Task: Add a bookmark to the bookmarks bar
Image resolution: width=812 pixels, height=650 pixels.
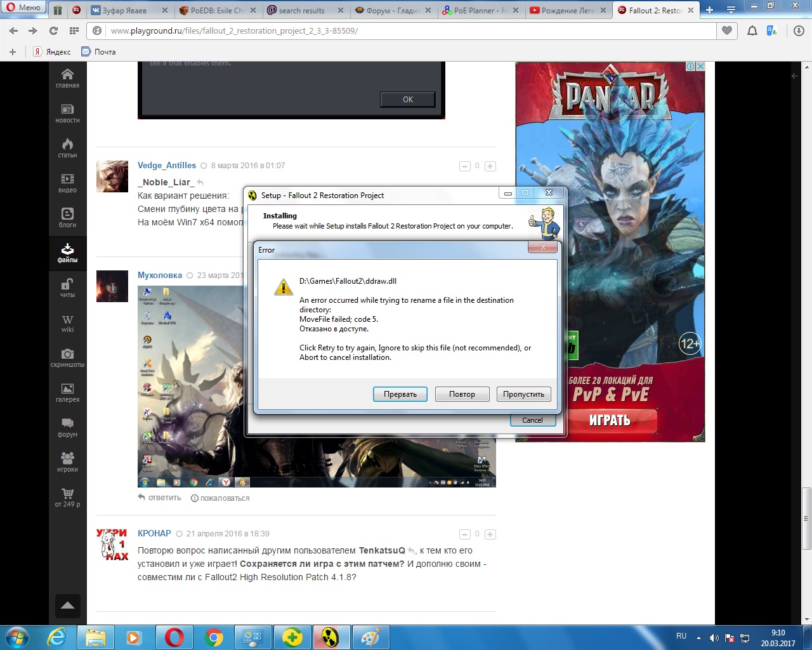Action: coord(12,51)
